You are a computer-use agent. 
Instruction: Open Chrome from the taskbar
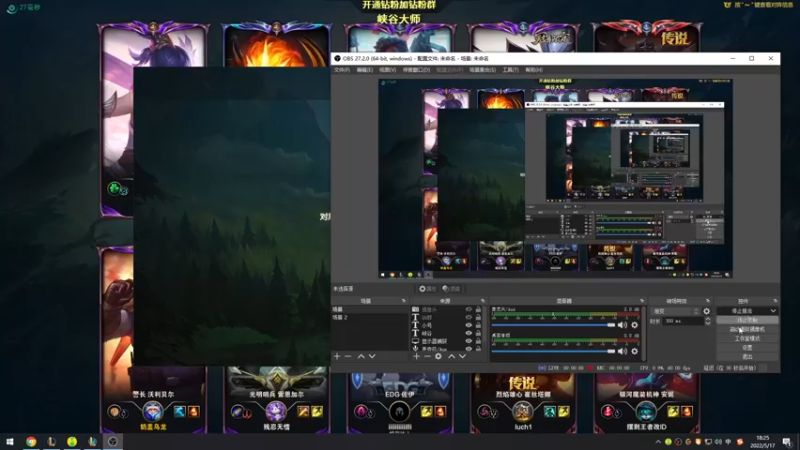[x=31, y=441]
